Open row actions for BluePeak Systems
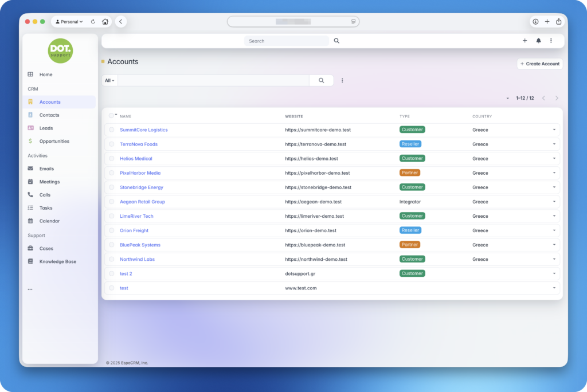Viewport: 587px width, 392px height. (x=554, y=245)
